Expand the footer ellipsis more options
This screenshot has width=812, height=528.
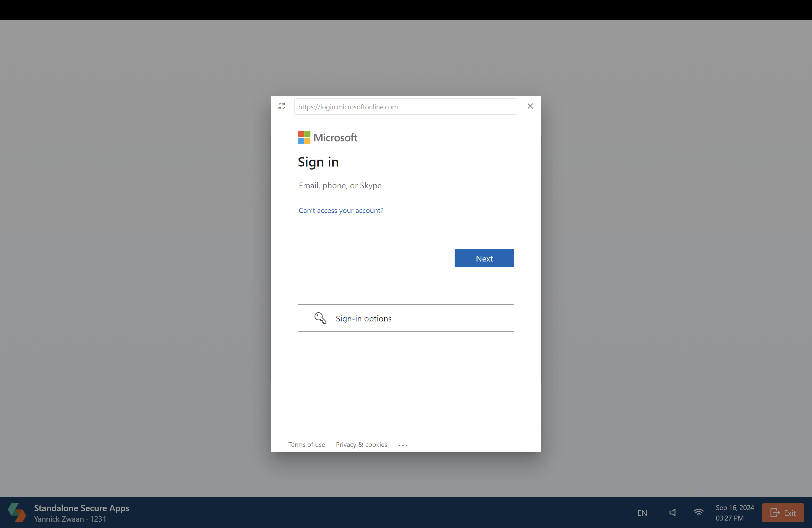tap(403, 445)
